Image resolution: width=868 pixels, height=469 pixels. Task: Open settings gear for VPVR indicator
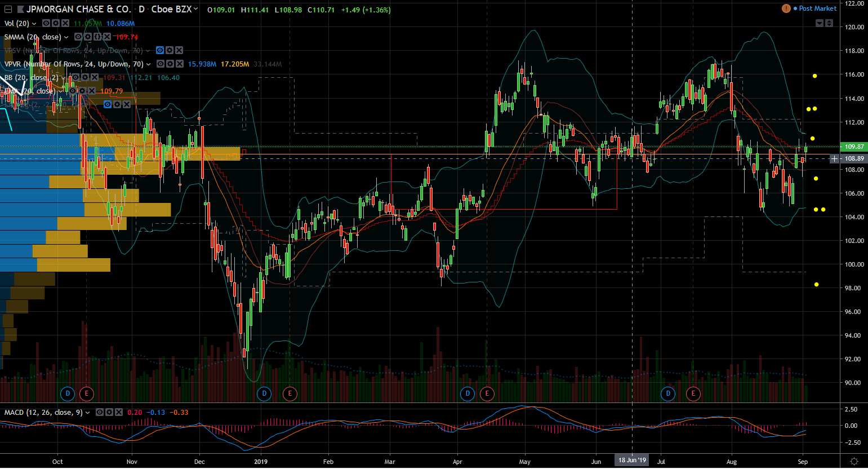point(170,64)
